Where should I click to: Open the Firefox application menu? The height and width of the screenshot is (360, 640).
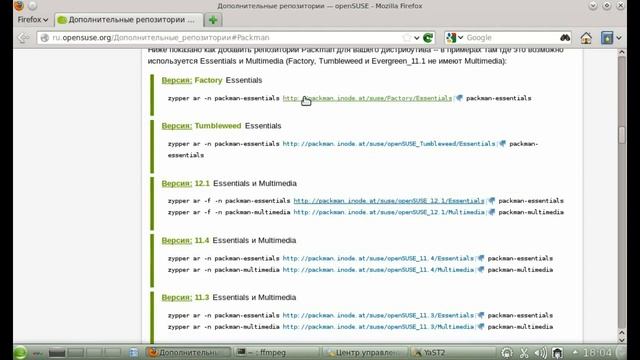click(33, 20)
